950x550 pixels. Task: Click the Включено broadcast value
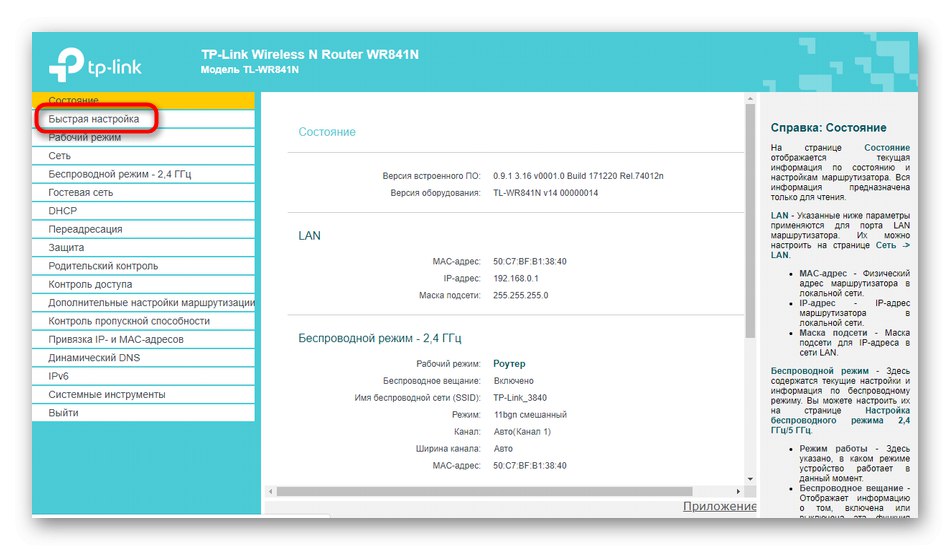[513, 381]
